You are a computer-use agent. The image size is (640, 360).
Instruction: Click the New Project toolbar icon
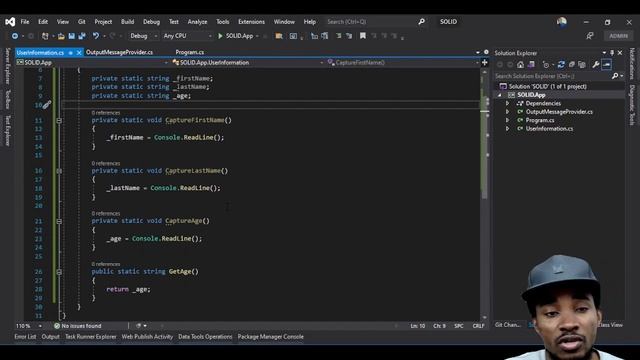point(45,36)
